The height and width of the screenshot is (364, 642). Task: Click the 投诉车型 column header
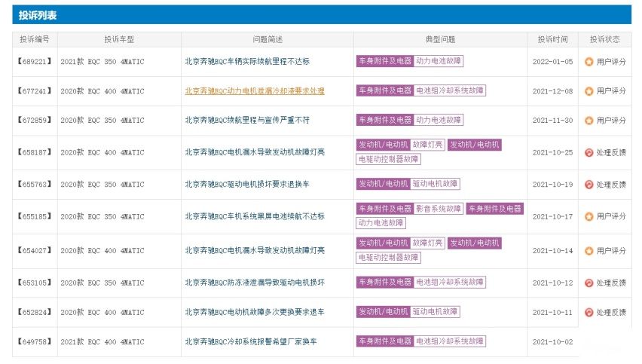tap(119, 39)
